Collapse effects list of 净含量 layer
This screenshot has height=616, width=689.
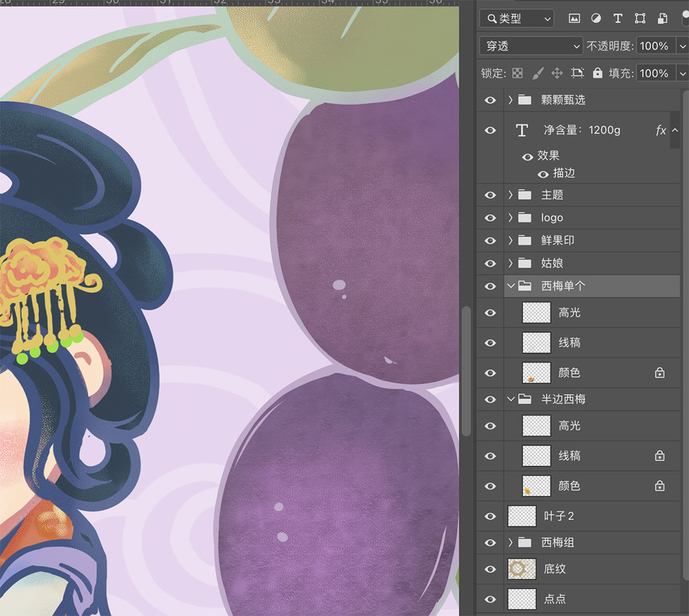[x=675, y=130]
